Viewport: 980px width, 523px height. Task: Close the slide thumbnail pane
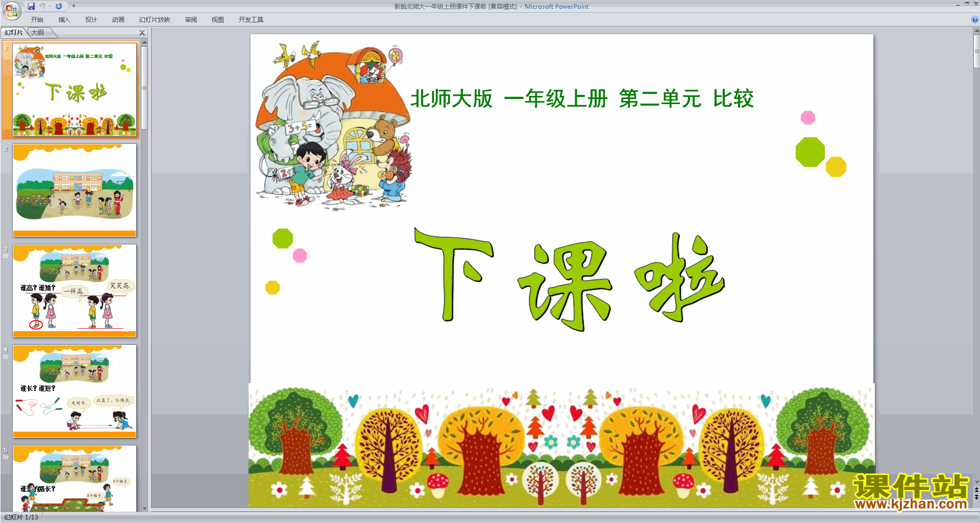point(142,33)
